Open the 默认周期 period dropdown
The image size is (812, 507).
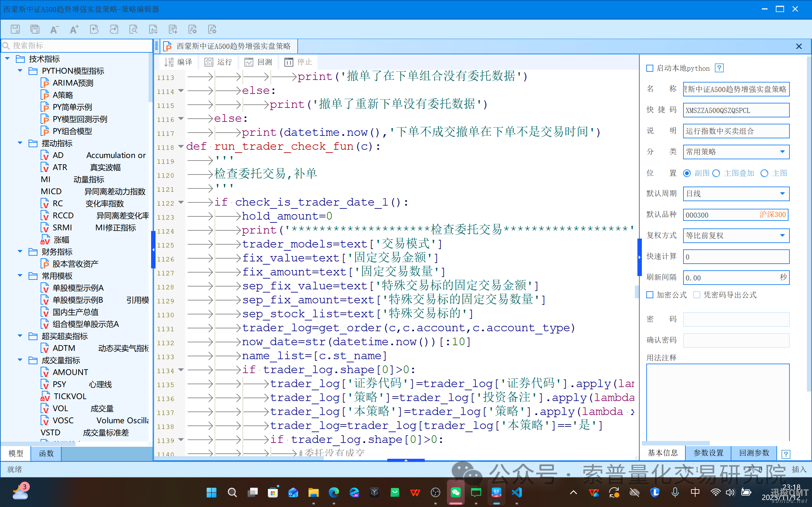pos(783,194)
